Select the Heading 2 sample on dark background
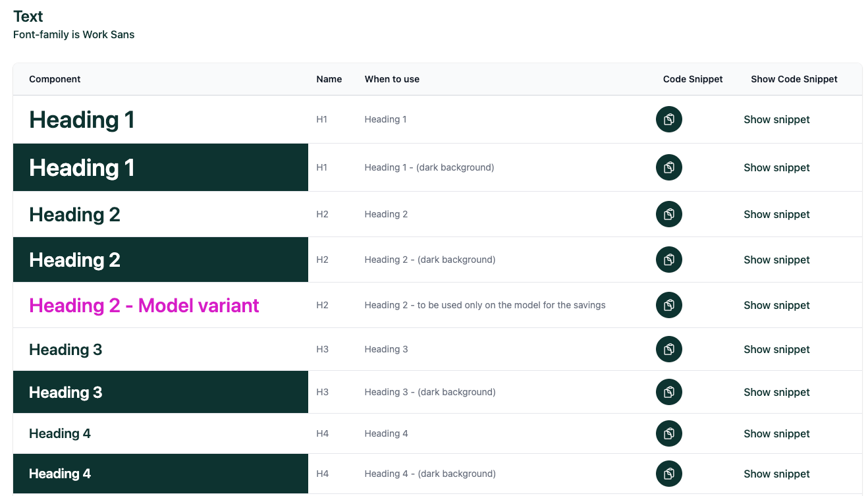 point(74,260)
